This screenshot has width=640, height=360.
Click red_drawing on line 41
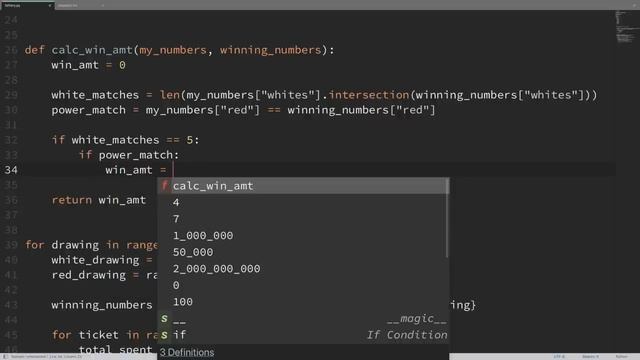[89, 275]
